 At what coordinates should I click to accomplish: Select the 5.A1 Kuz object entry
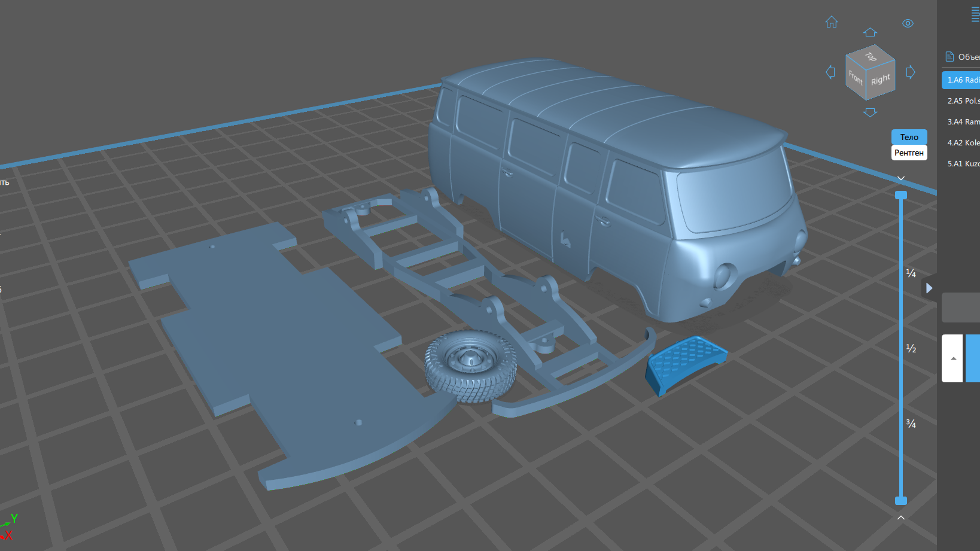[961, 163]
